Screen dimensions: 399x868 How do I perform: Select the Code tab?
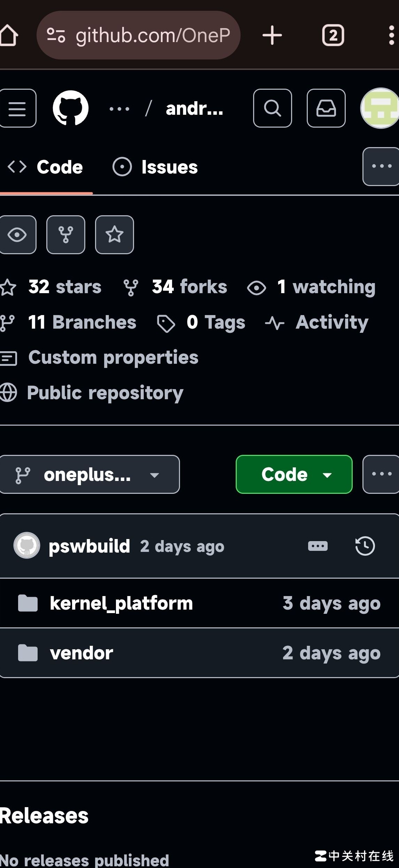pos(46,167)
